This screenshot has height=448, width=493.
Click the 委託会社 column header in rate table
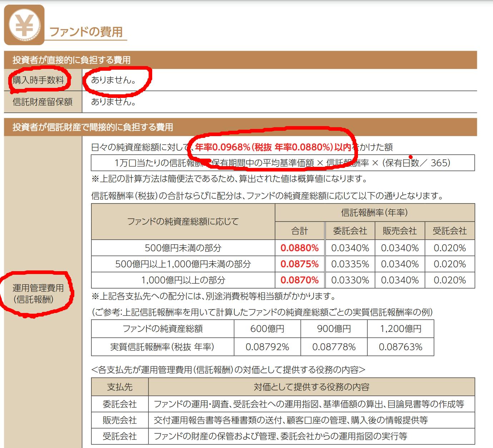(x=350, y=231)
